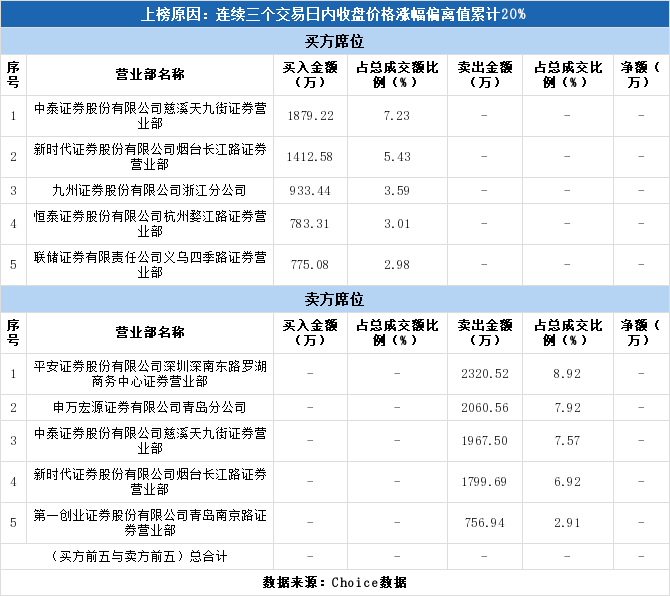Click percentage value 5.43
This screenshot has width=670, height=596.
point(397,157)
